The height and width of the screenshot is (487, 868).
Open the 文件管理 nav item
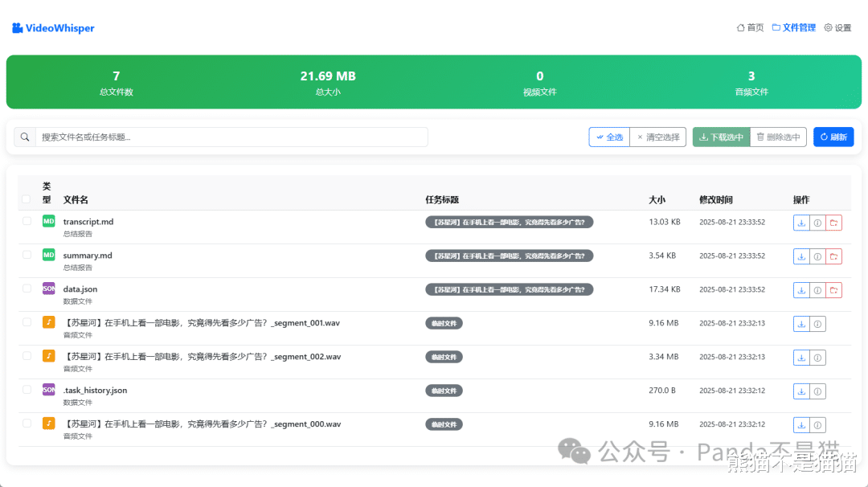tap(794, 27)
